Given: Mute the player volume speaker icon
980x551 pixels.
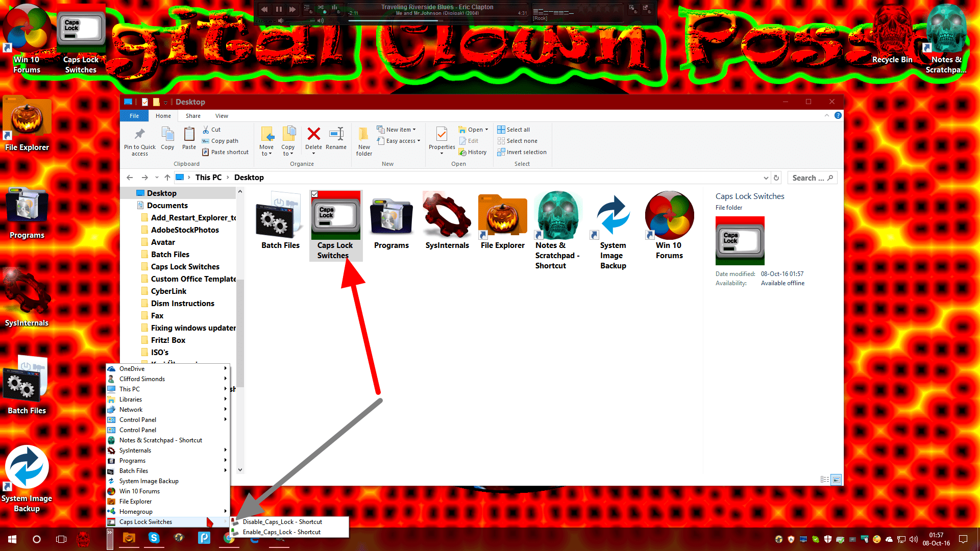Looking at the screenshot, I should [x=281, y=21].
